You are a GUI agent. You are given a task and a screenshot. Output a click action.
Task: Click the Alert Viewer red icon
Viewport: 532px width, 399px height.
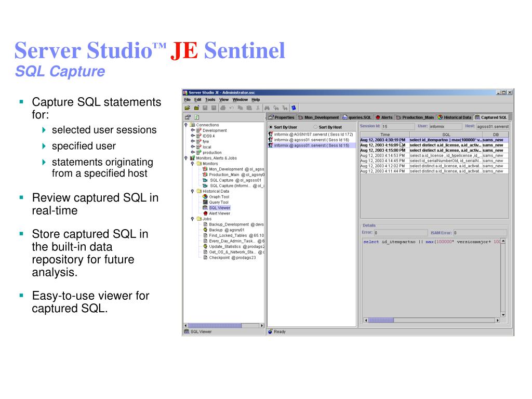tap(205, 214)
